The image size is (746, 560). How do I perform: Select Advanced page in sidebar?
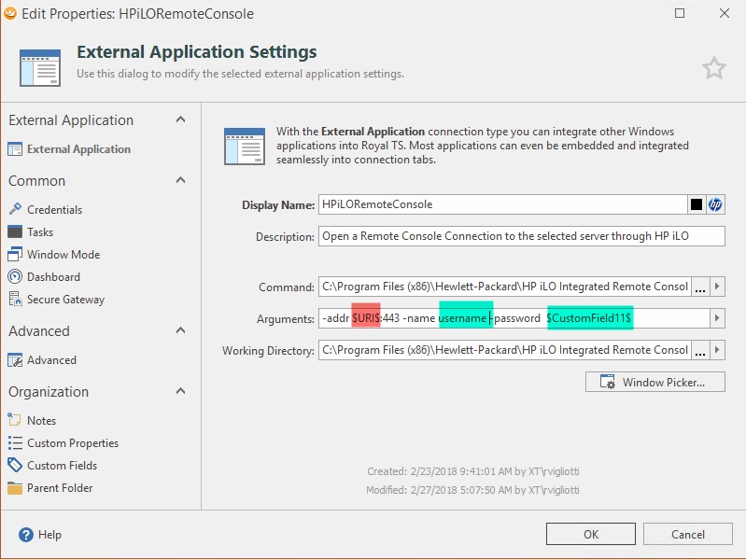pos(51,360)
